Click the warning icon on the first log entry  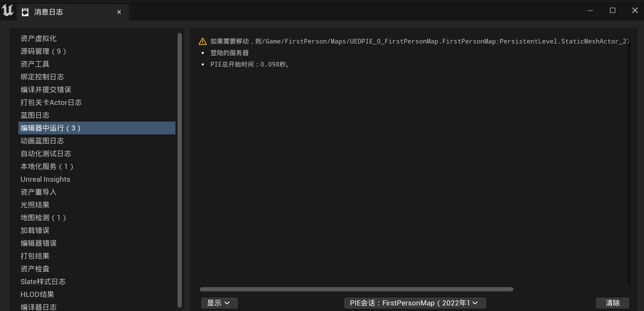coord(203,41)
